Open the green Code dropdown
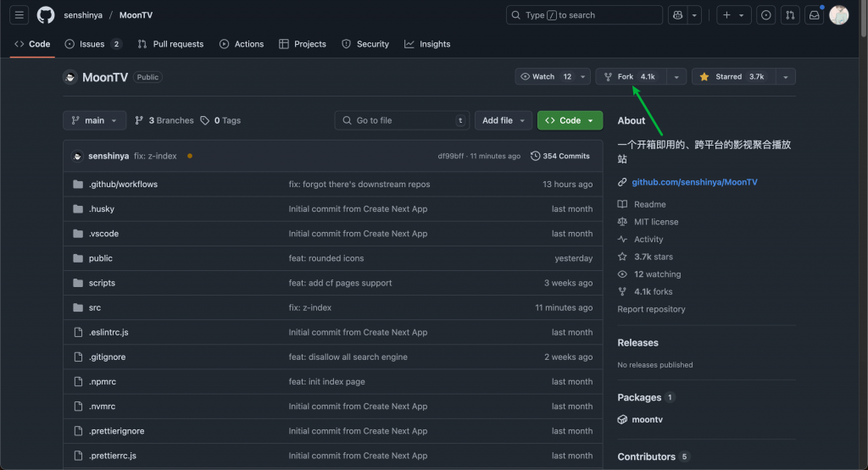 (x=570, y=120)
